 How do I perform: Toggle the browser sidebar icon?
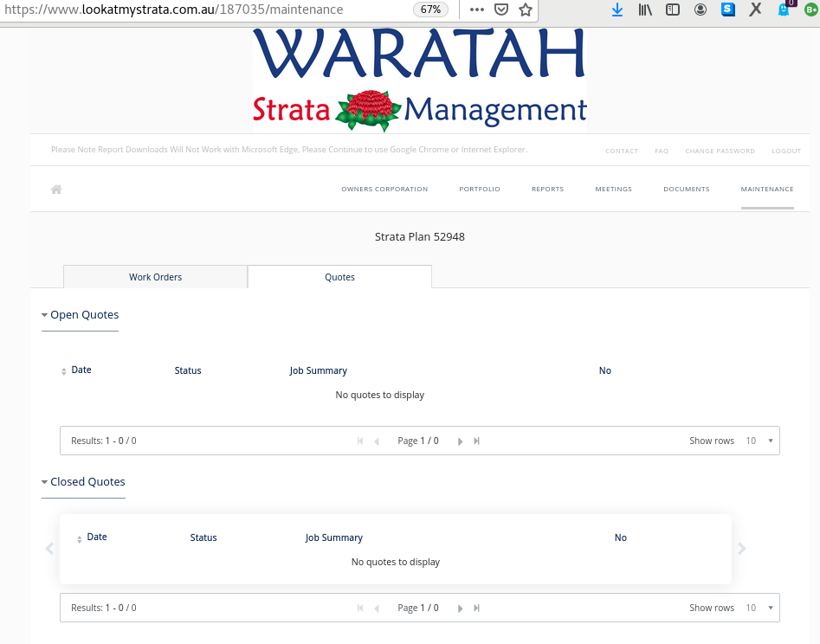pos(673,10)
